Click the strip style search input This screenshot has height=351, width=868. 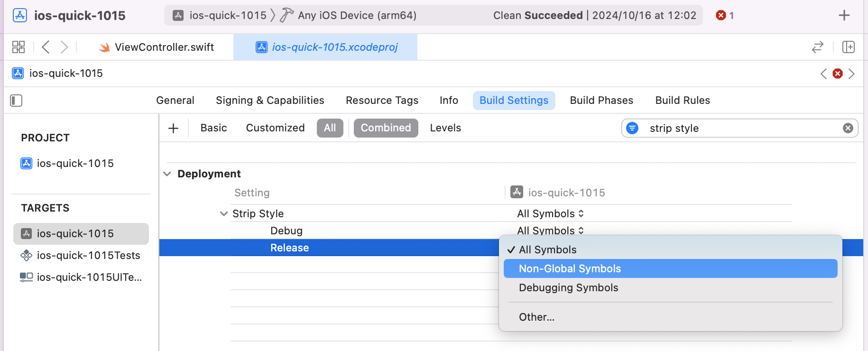[740, 128]
